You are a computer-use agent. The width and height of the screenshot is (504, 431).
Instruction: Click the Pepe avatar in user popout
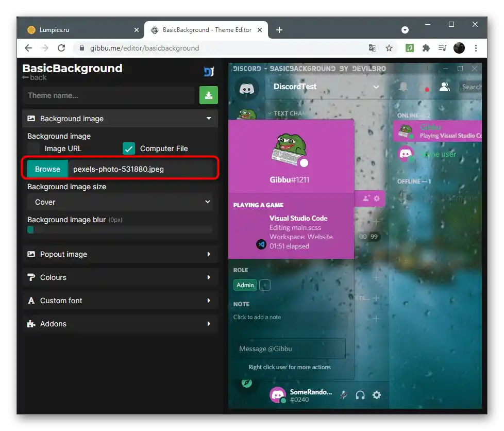coord(289,149)
